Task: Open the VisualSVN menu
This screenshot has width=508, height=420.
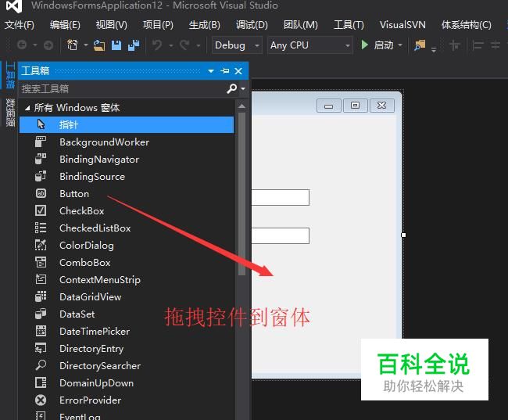Action: [x=402, y=25]
